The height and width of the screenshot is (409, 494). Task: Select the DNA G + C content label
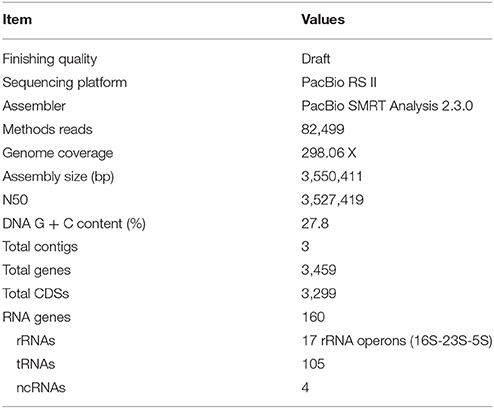tap(74, 224)
